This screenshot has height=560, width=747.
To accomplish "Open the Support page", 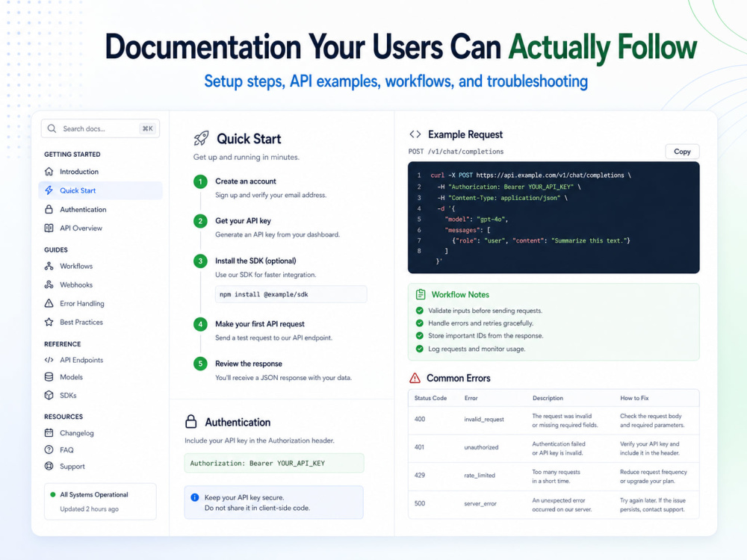I will [x=72, y=466].
